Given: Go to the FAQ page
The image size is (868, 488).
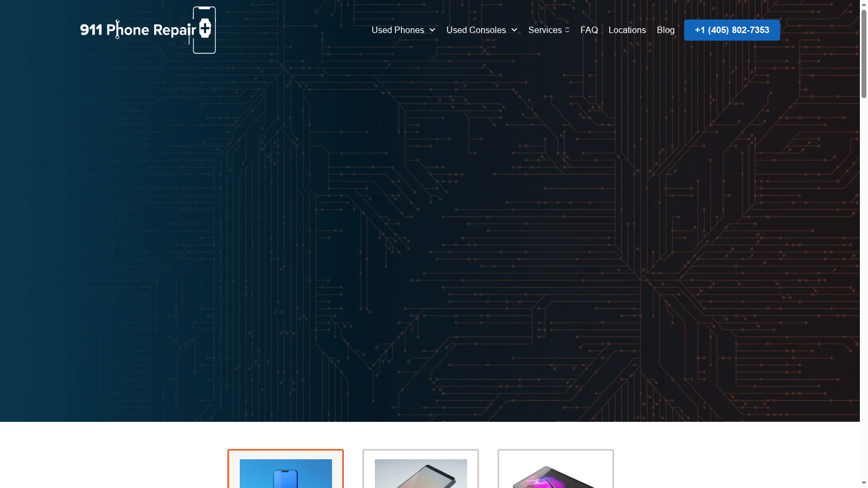Looking at the screenshot, I should pyautogui.click(x=589, y=30).
